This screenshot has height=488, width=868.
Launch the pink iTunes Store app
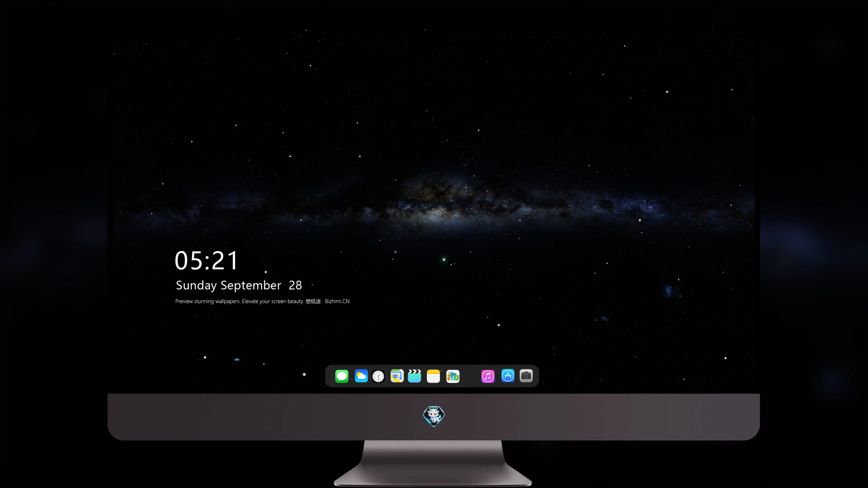(x=488, y=376)
